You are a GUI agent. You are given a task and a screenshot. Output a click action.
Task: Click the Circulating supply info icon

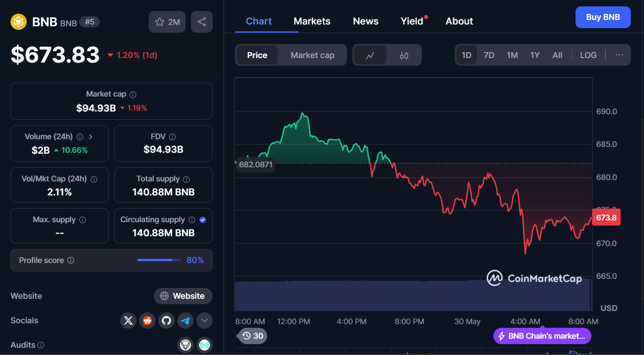[192, 220]
